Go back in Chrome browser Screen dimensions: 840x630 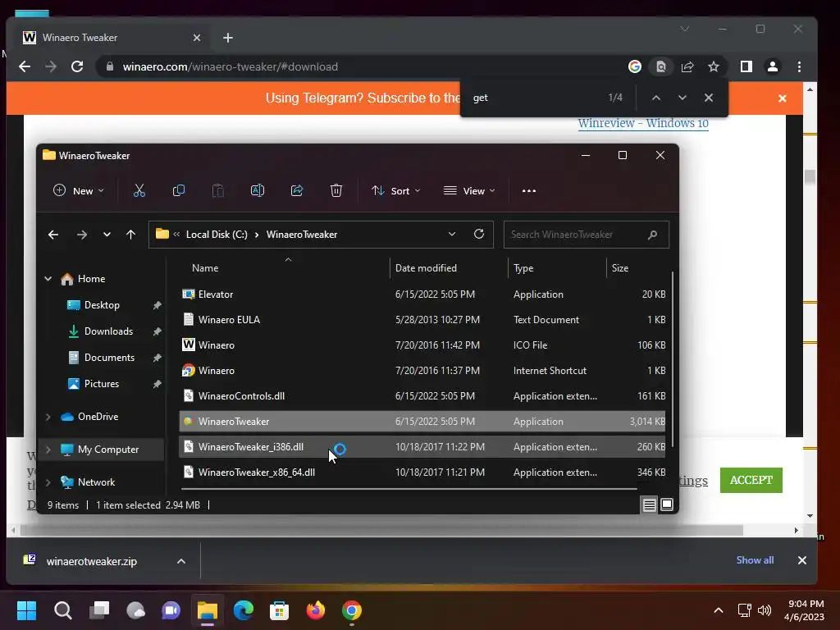[25, 66]
